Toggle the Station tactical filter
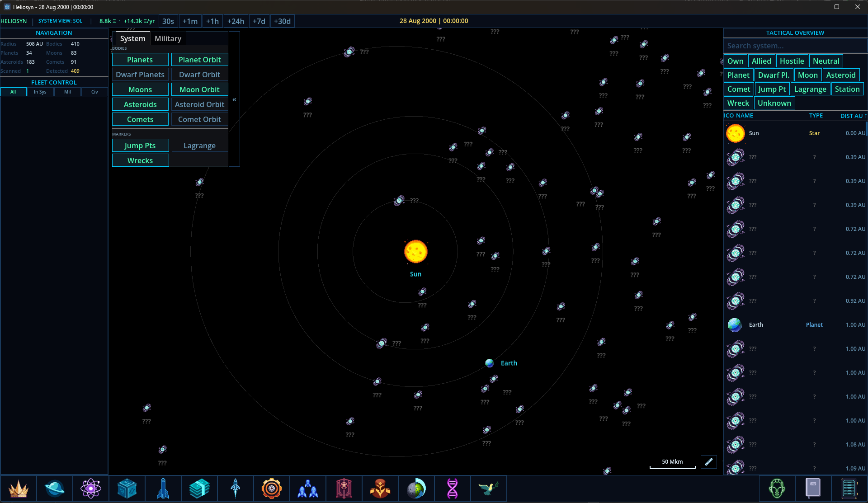The width and height of the screenshot is (868, 503). coord(847,89)
